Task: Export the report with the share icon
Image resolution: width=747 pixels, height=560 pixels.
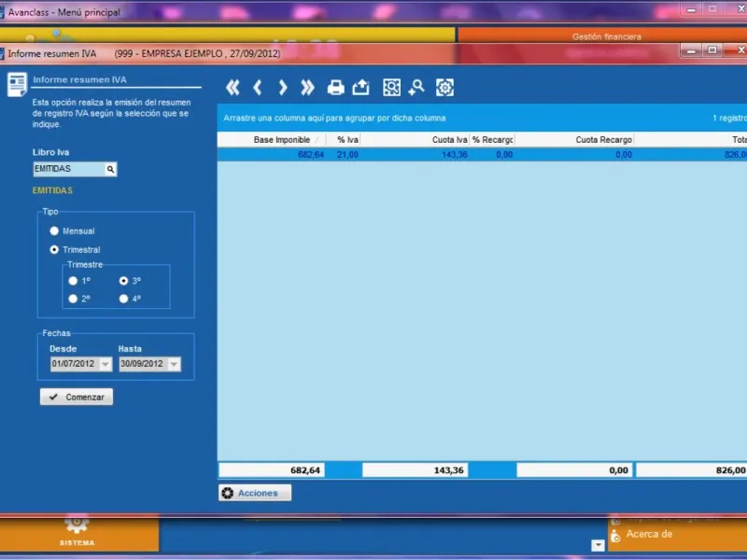Action: [360, 88]
